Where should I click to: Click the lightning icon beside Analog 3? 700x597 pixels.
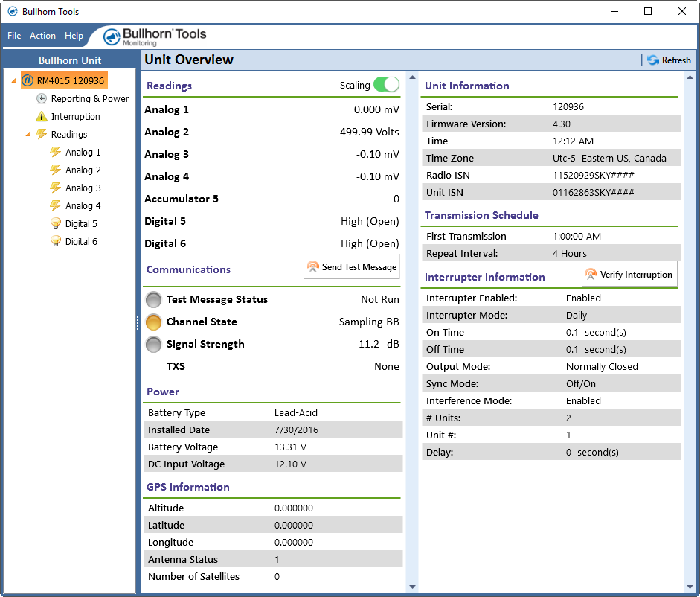tap(55, 188)
